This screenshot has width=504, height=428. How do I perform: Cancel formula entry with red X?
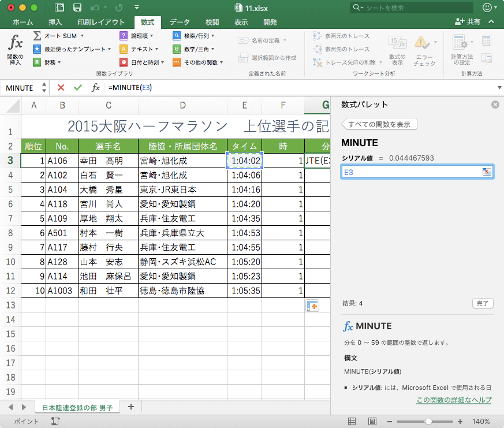pos(61,87)
